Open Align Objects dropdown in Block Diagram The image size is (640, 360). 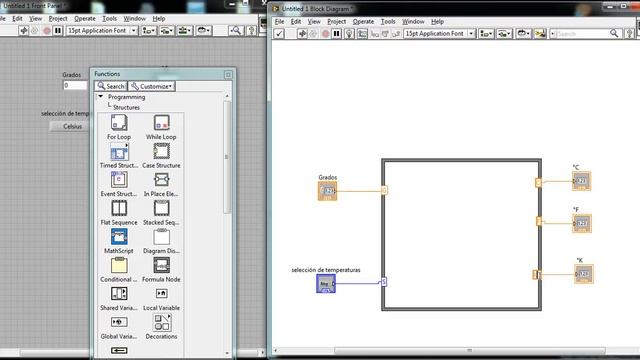(x=486, y=33)
